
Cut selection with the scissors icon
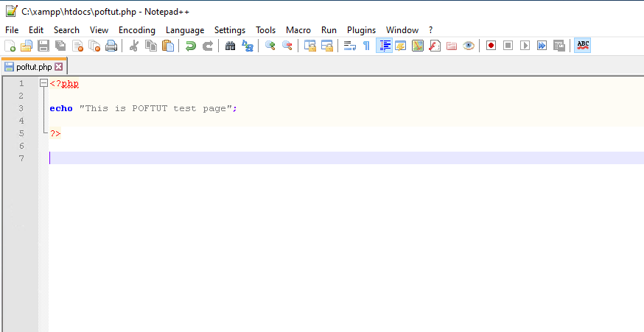133,46
